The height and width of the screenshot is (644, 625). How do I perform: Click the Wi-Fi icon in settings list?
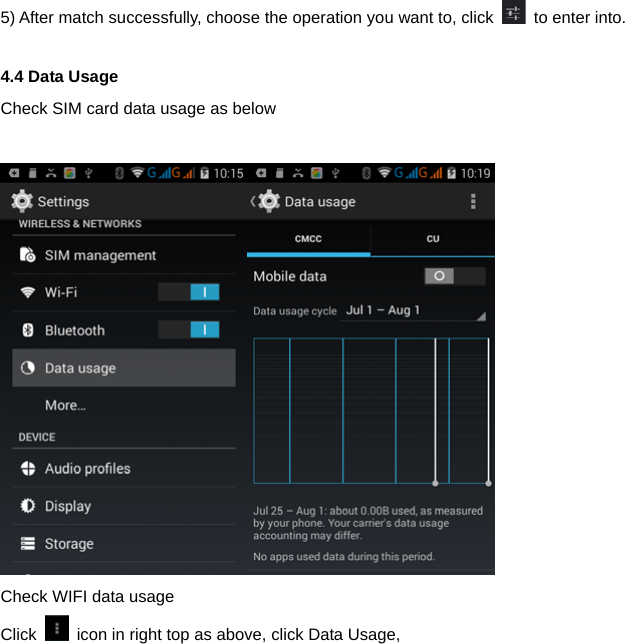pos(28,292)
